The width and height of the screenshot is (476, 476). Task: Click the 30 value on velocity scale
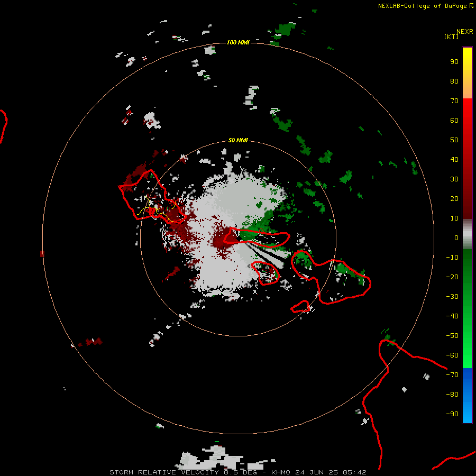coord(454,179)
